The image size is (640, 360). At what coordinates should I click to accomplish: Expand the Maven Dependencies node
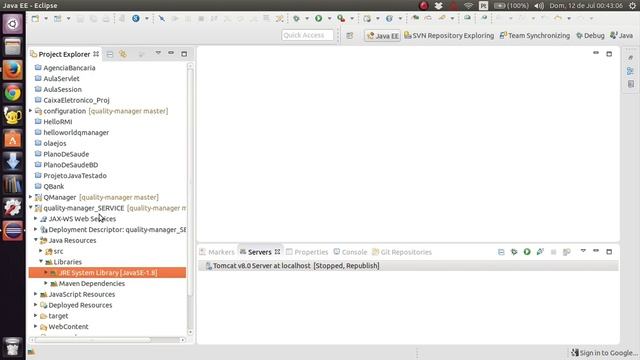point(46,283)
